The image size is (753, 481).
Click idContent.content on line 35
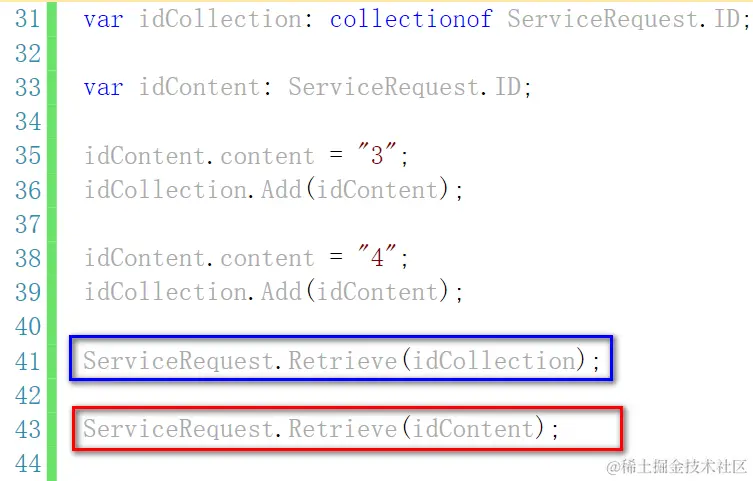(x=199, y=156)
